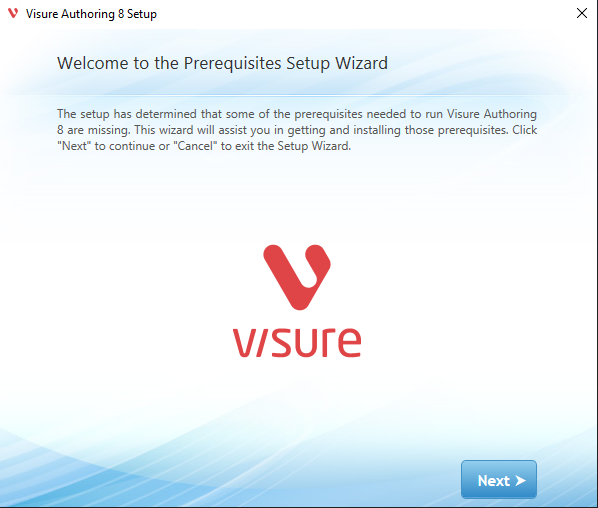Image resolution: width=598 pixels, height=508 pixels.
Task: Click 'Setup Wizard.' at the paragraph's end
Action: coord(314,146)
